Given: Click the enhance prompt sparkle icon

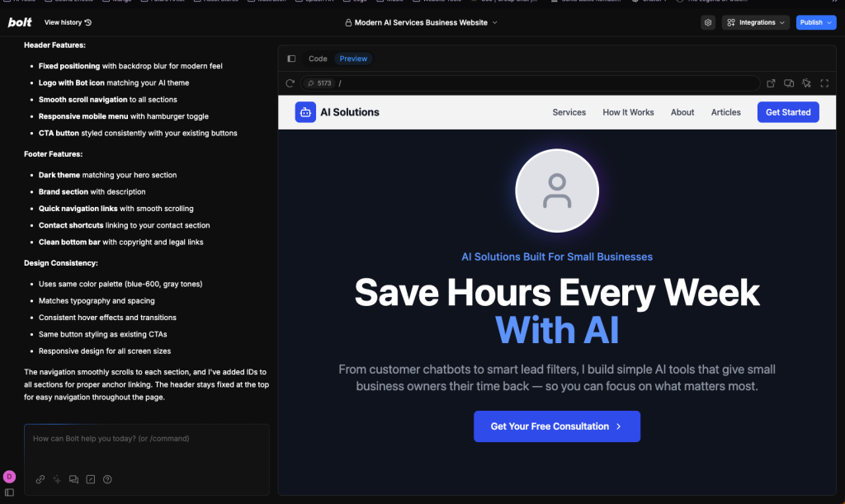Looking at the screenshot, I should (57, 479).
